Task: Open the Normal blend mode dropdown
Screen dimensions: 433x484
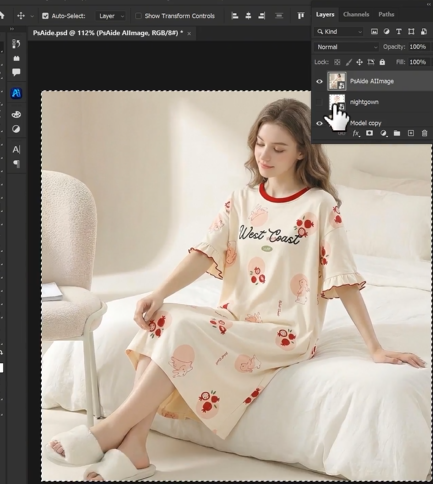Action: coord(347,47)
